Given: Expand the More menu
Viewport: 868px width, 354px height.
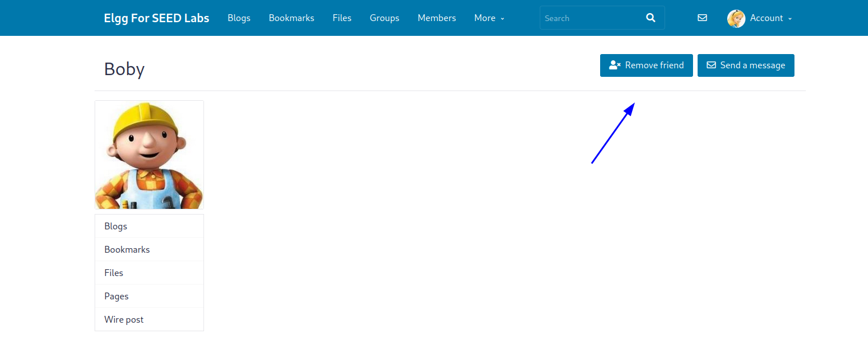Looking at the screenshot, I should tap(489, 18).
